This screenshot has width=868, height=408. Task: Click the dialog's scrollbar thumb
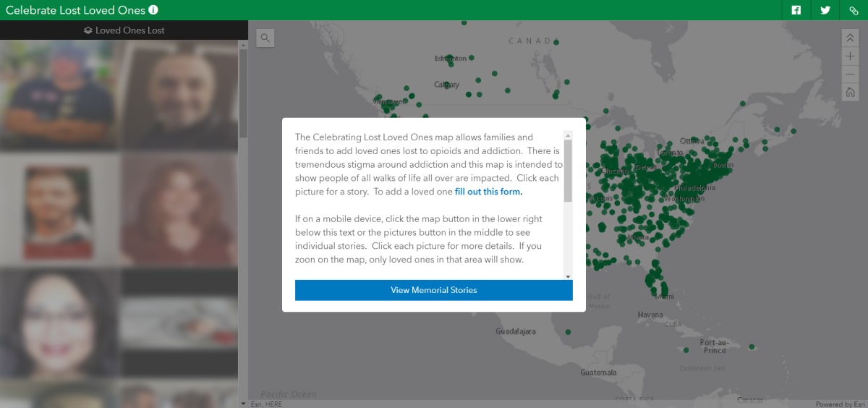click(568, 170)
